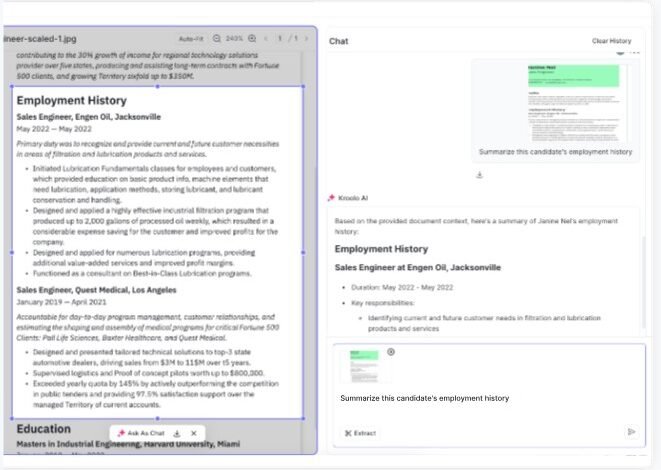Click 'Duration: May 2022 - May 2022' bullet
The width and height of the screenshot is (661, 470).
402,287
